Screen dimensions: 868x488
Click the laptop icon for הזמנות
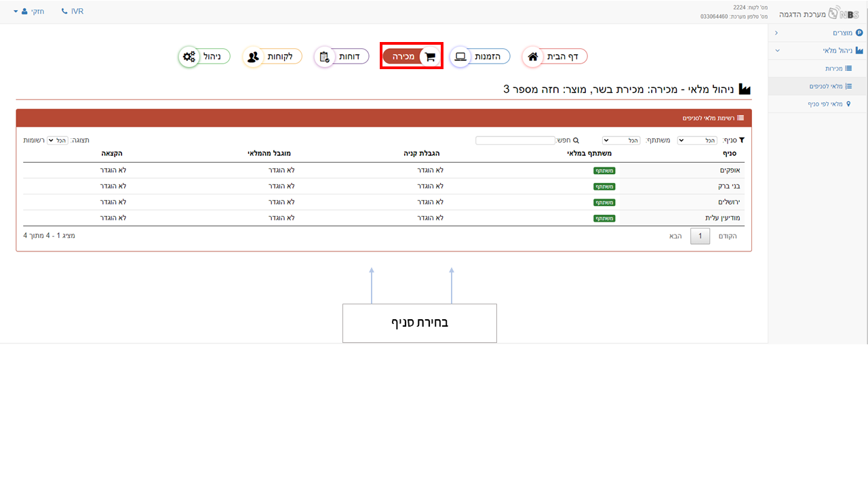460,57
